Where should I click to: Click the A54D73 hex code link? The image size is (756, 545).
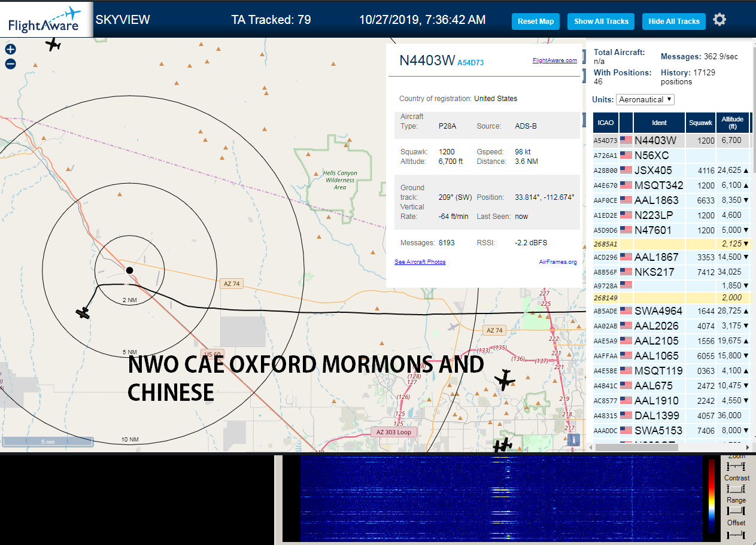click(x=470, y=62)
